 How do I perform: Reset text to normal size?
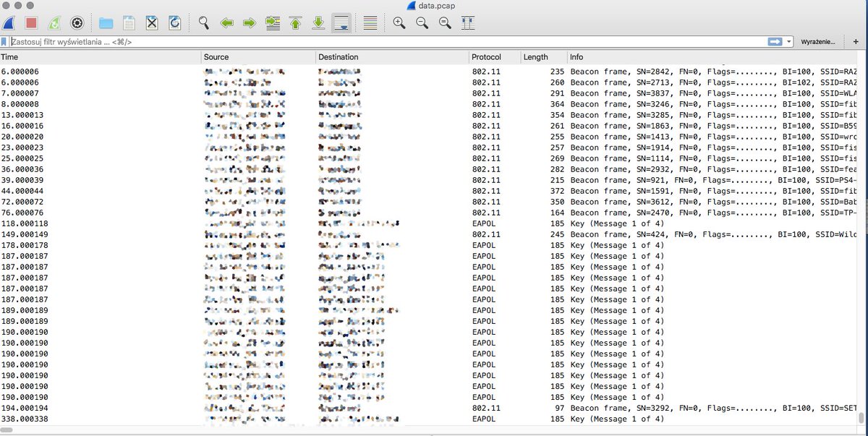445,23
